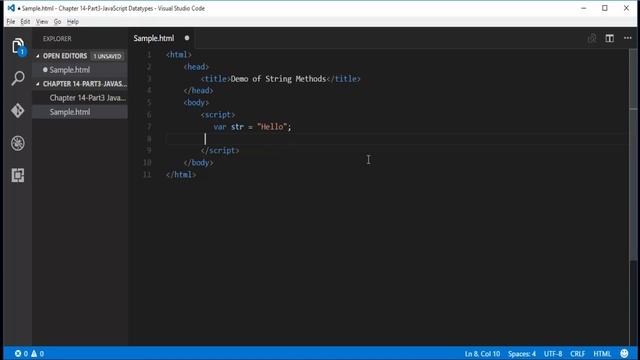Minimize the Visual Studio Code window
The width and height of the screenshot is (640, 360).
click(584, 8)
